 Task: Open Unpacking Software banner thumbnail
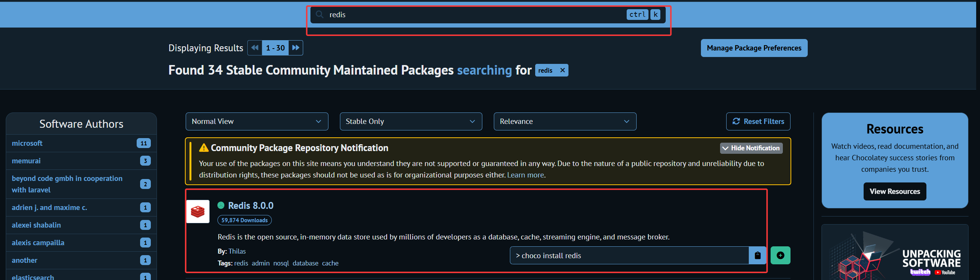(x=895, y=252)
